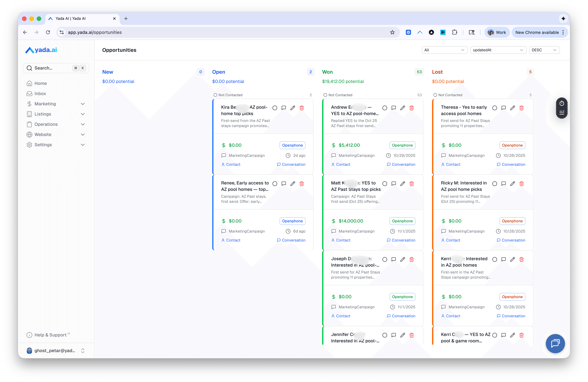This screenshot has height=382, width=588.
Task: Open the chat support bubble
Action: click(x=555, y=343)
